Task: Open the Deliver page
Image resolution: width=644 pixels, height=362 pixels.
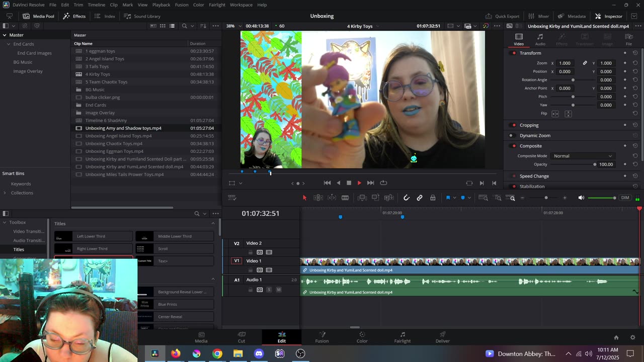Action: coord(443,337)
